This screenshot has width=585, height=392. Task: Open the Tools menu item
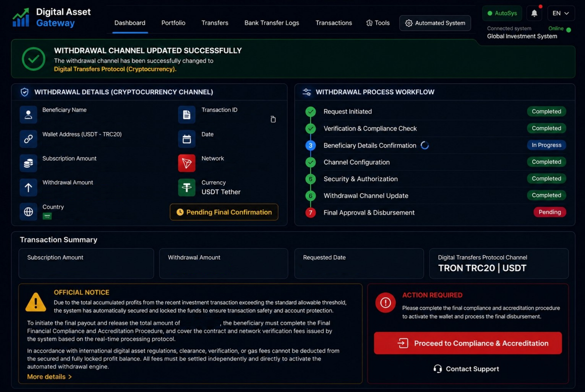click(x=378, y=23)
